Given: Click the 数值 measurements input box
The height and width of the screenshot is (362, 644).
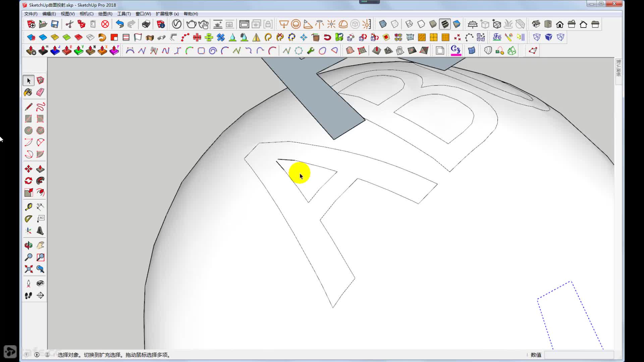Looking at the screenshot, I should pyautogui.click(x=579, y=355).
